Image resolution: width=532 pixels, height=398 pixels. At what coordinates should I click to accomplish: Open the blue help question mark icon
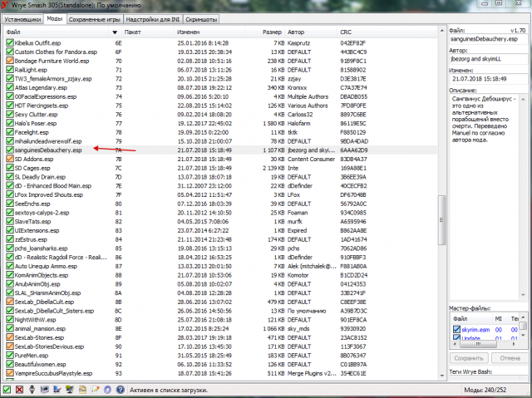click(x=121, y=390)
